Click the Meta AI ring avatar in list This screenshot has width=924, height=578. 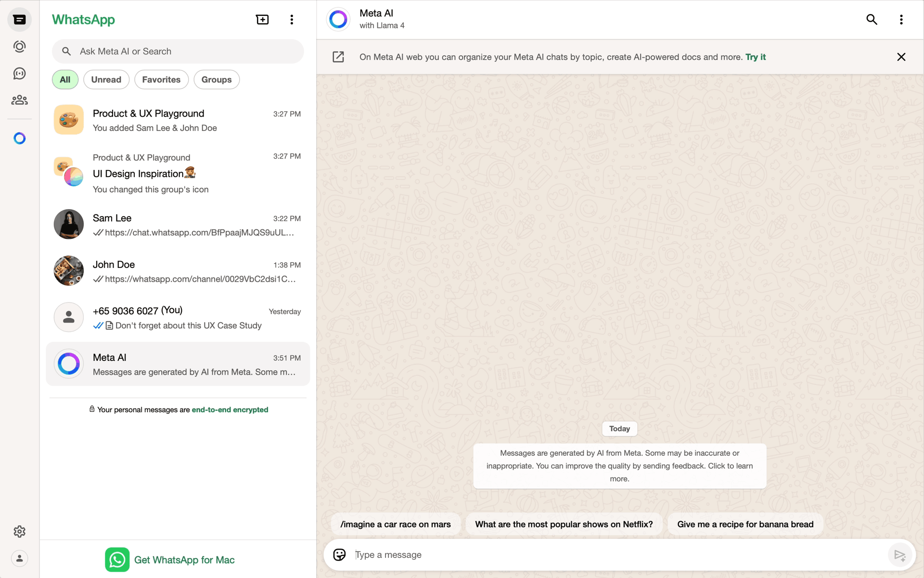pyautogui.click(x=69, y=364)
